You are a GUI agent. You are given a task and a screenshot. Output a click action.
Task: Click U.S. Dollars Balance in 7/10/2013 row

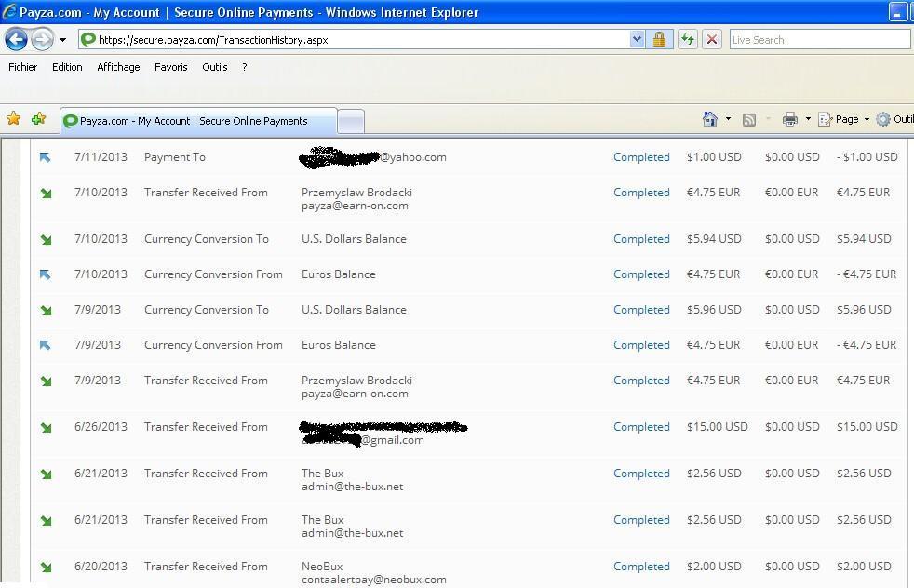click(354, 239)
